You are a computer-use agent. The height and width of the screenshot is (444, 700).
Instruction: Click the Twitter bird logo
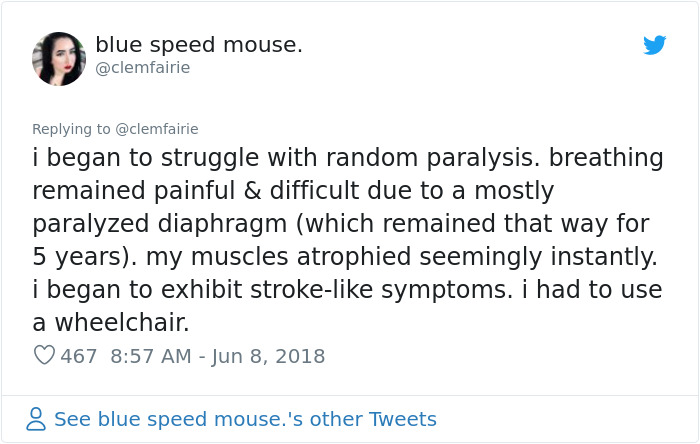pyautogui.click(x=655, y=46)
